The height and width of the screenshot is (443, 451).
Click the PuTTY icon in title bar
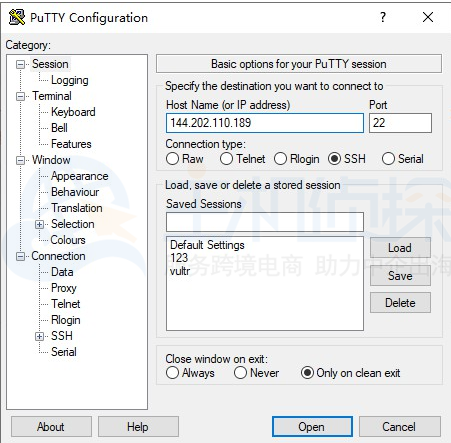[x=17, y=17]
